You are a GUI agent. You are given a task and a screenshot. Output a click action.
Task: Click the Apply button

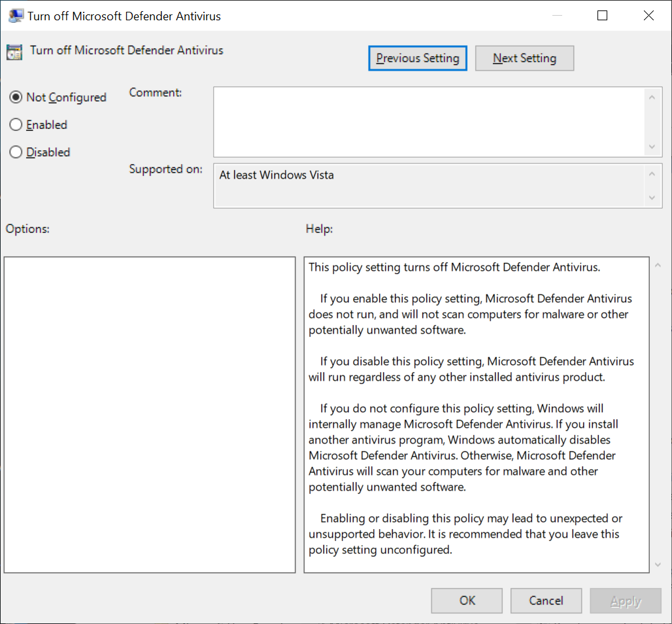click(625, 600)
